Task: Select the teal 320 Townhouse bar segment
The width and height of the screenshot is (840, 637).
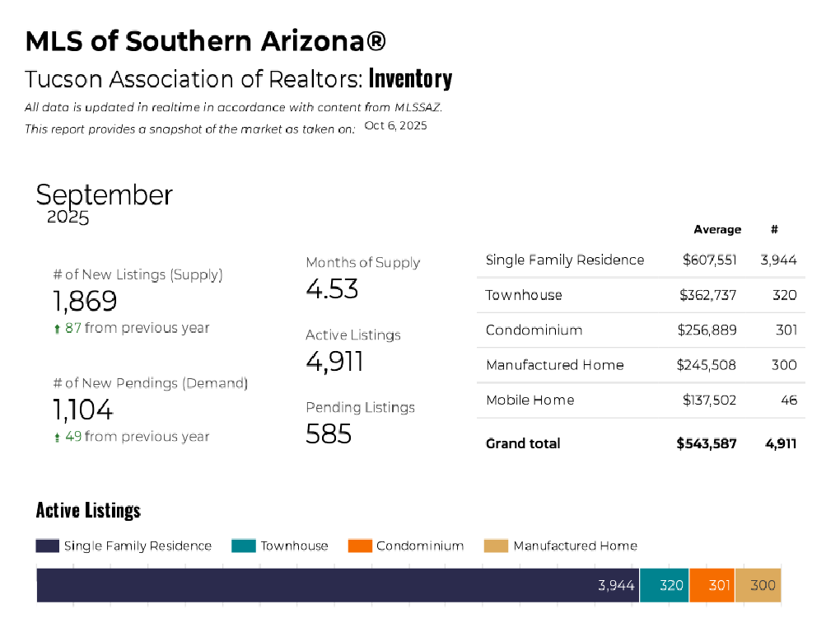Action: click(665, 585)
